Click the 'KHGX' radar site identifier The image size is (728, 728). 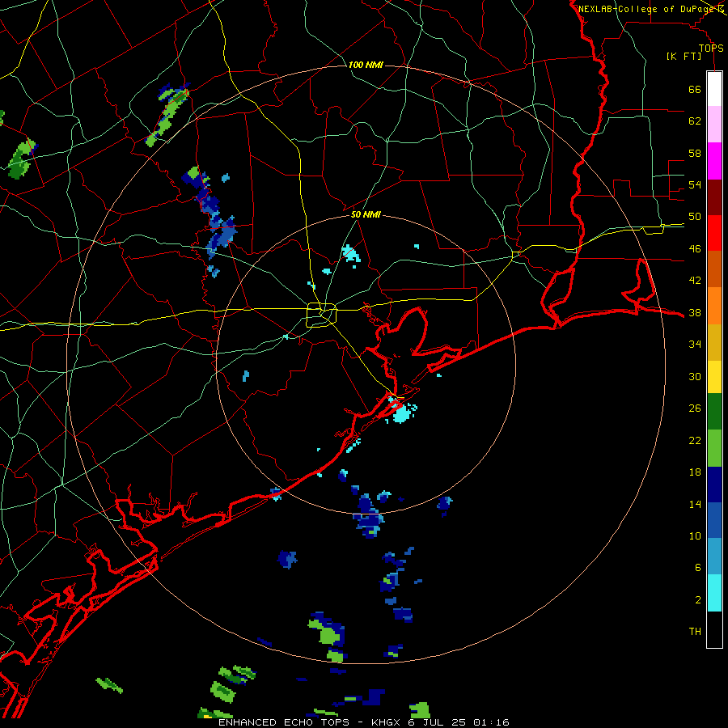click(386, 722)
